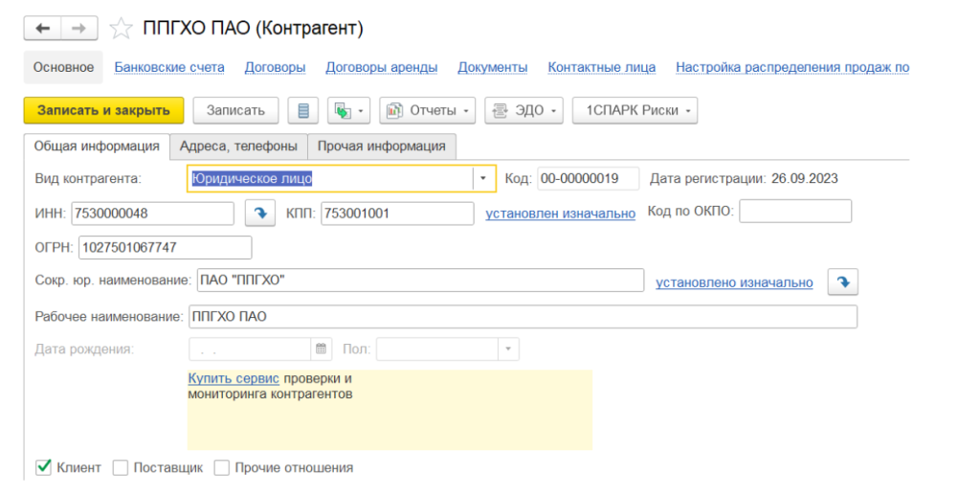Click the forward navigation arrow
Viewport: 980px width, 496px height.
(x=79, y=29)
